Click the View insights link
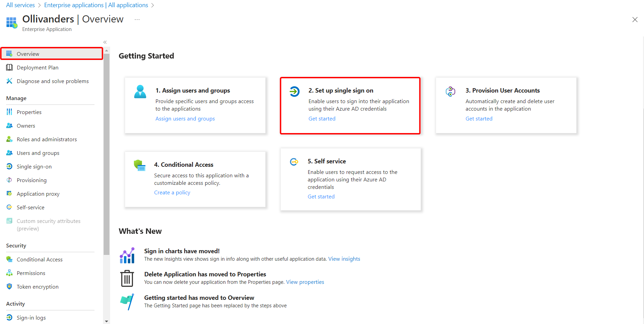This screenshot has width=644, height=324. pyautogui.click(x=344, y=259)
